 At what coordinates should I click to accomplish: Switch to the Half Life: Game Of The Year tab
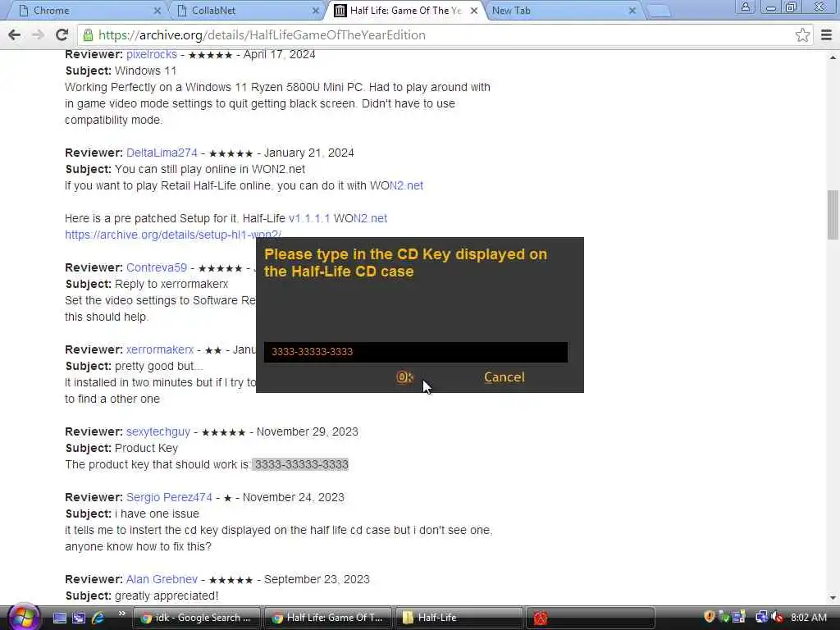point(405,11)
